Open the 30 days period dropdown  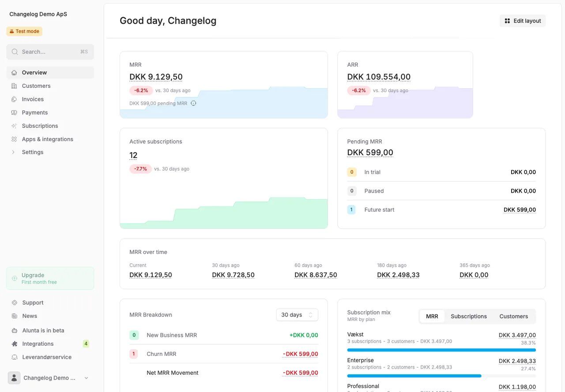[x=297, y=315]
